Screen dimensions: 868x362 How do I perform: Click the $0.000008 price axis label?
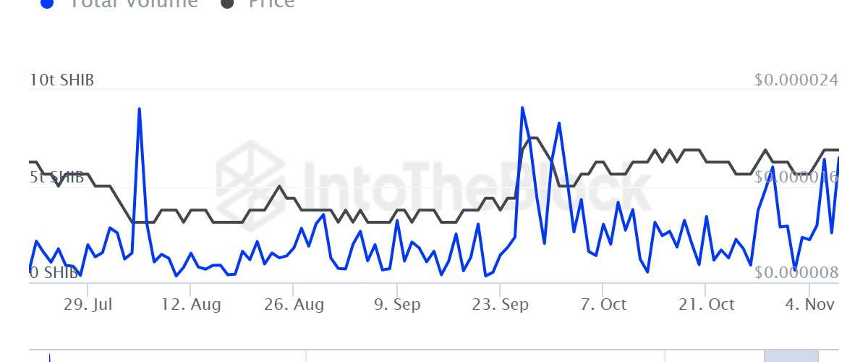click(796, 273)
